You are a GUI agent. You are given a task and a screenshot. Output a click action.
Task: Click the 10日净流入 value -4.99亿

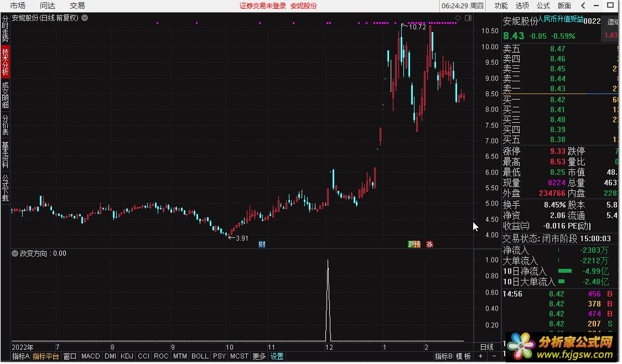[x=595, y=271]
